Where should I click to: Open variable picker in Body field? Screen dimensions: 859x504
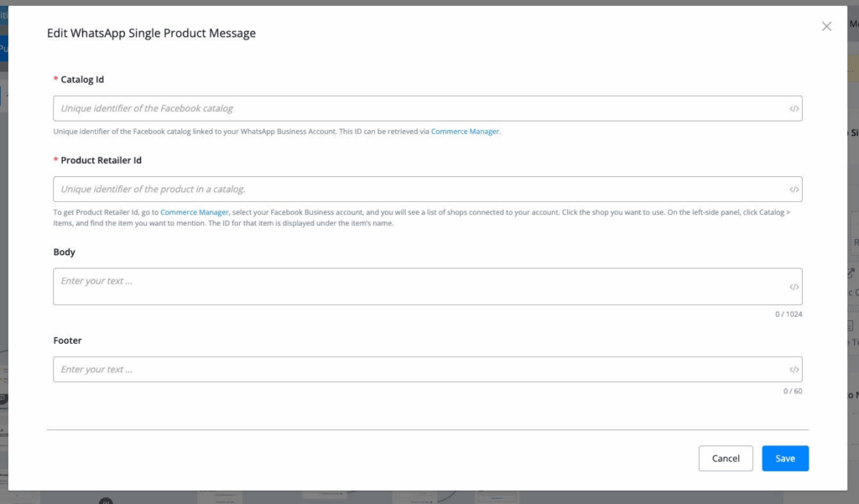794,287
